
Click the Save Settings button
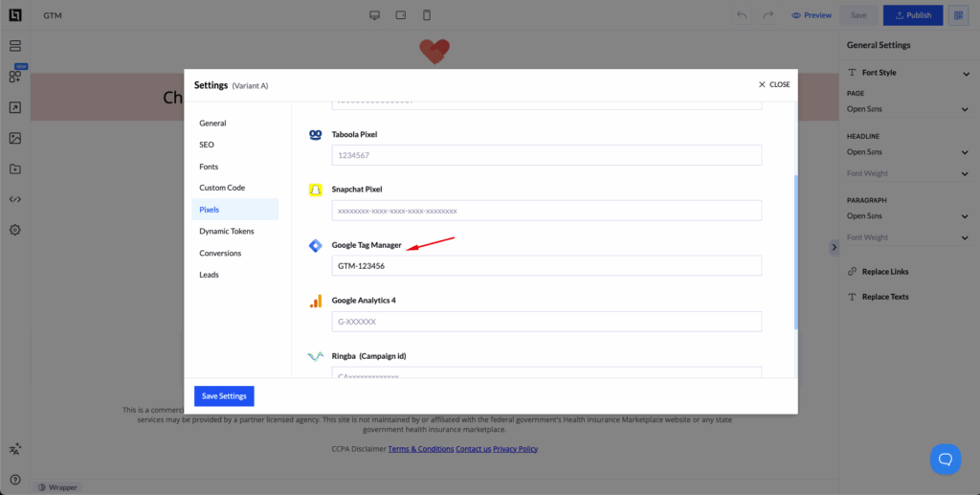click(224, 396)
